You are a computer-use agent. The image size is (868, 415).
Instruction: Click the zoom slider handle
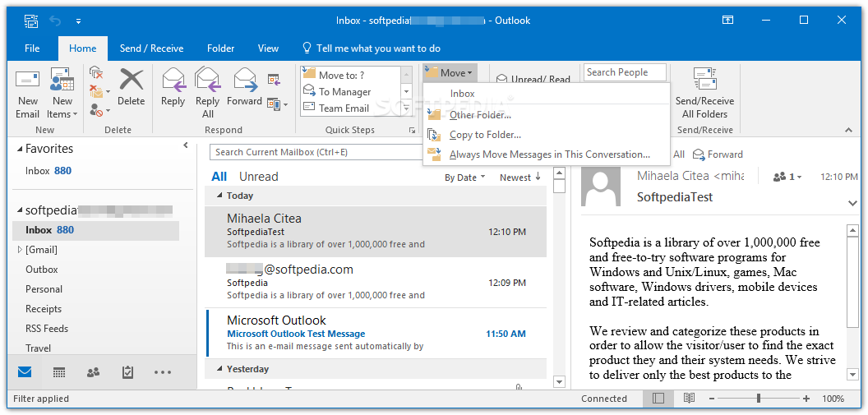tap(759, 399)
